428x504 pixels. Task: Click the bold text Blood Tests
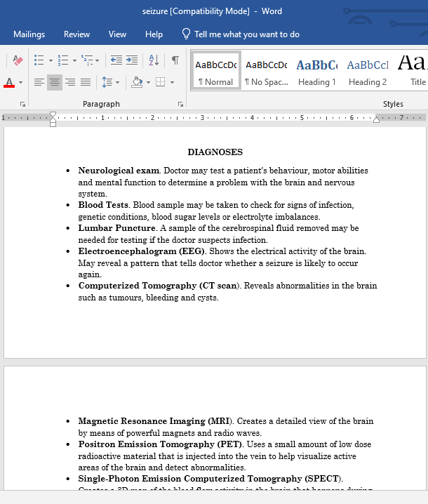click(103, 205)
